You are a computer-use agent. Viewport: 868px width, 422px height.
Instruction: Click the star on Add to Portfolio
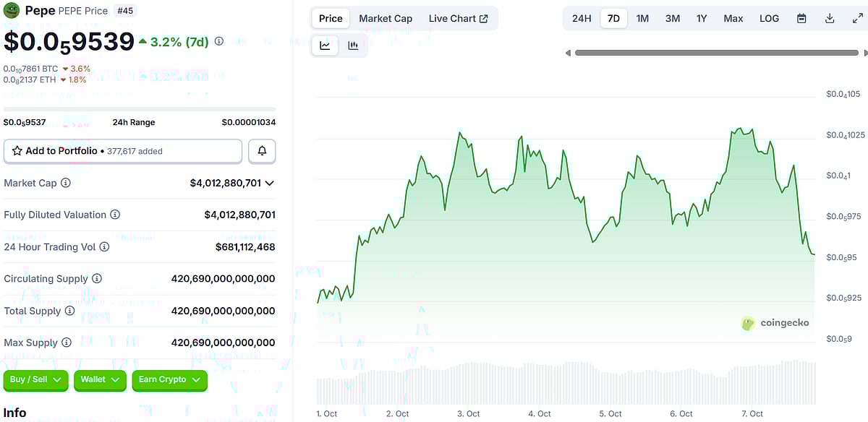[x=17, y=150]
